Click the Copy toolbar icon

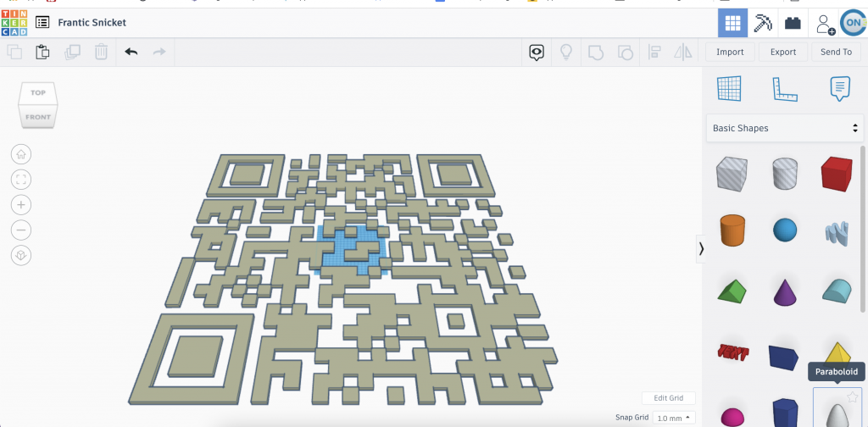click(x=14, y=52)
